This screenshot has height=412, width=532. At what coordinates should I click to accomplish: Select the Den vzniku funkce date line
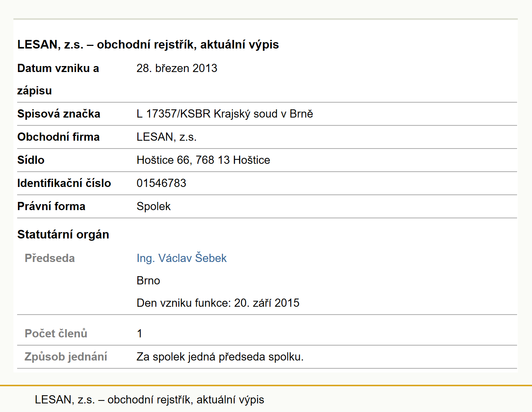218,303
